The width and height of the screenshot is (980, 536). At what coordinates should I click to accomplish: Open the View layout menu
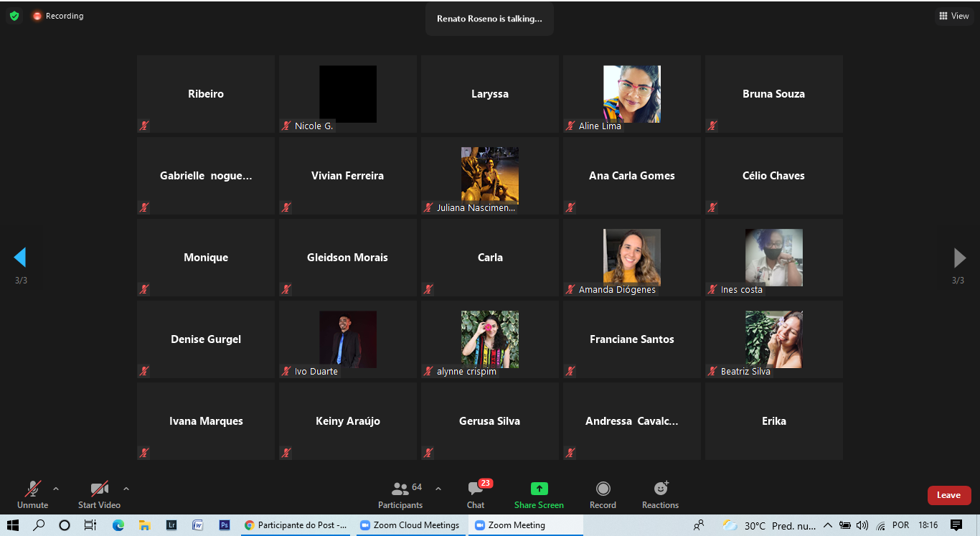[953, 16]
